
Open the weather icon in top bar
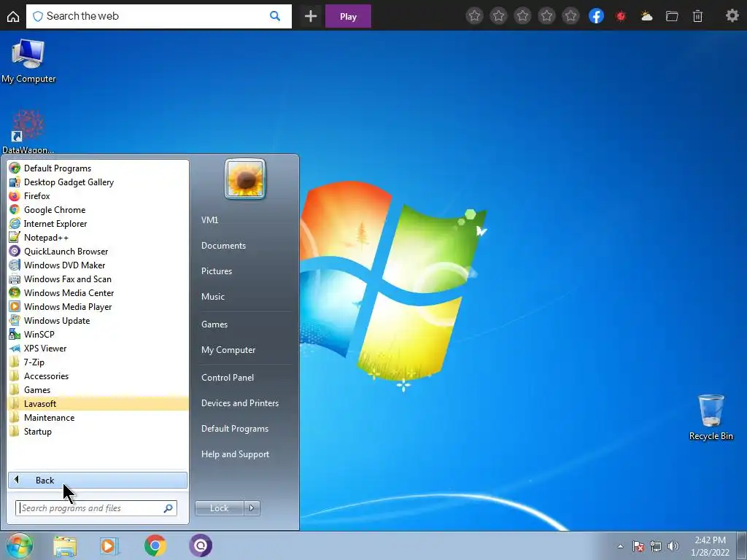coord(646,16)
